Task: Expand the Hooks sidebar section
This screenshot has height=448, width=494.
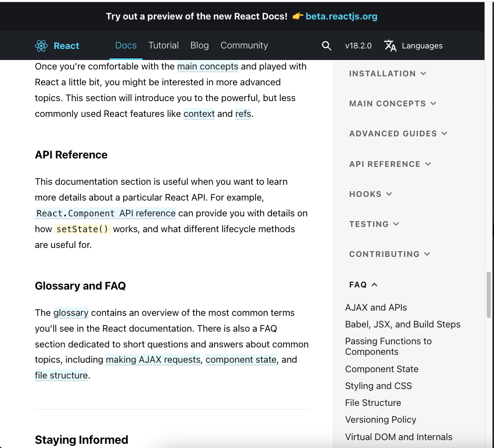Action: click(370, 194)
